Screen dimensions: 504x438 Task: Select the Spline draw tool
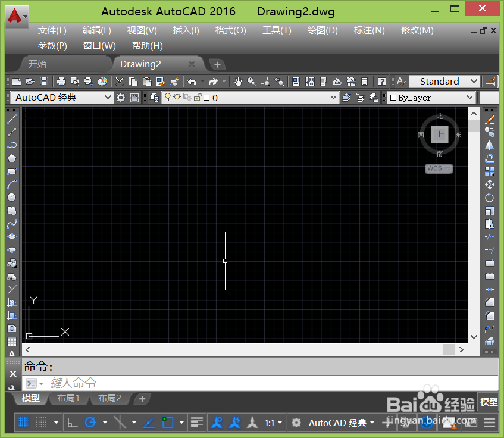12,224
